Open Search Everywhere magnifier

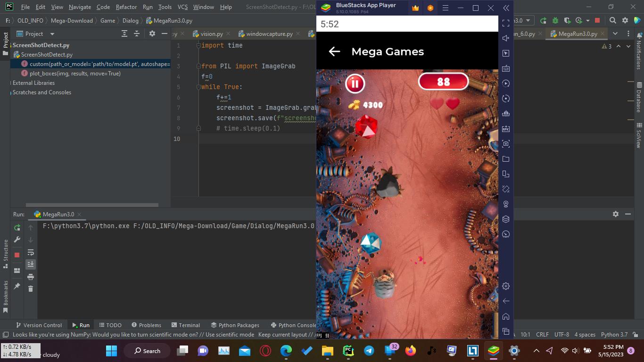(612, 20)
